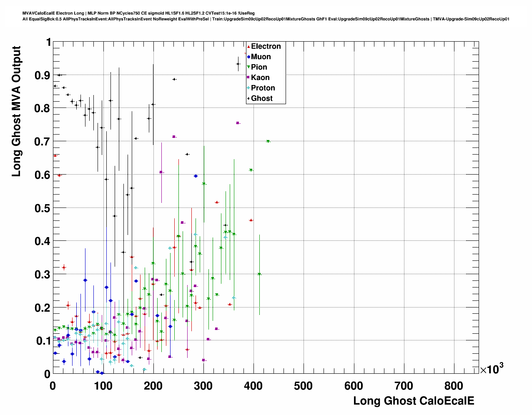Click the '800' x-axis tick label
532x415 pixels.
(454, 386)
